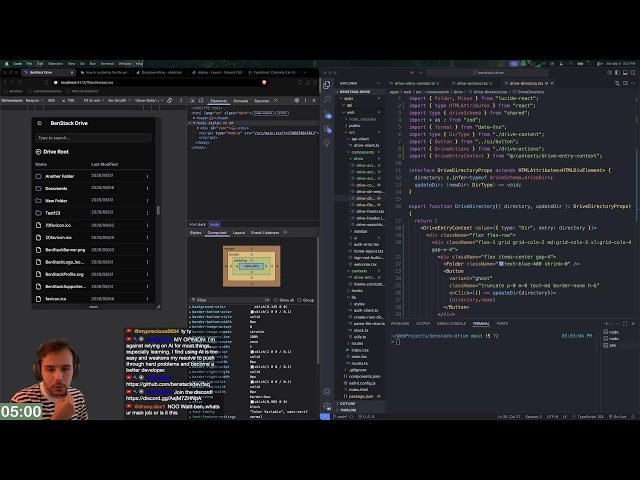Open DevTools settings gear icon
Image resolution: width=640 pixels, height=480 pixels.
click(x=297, y=100)
